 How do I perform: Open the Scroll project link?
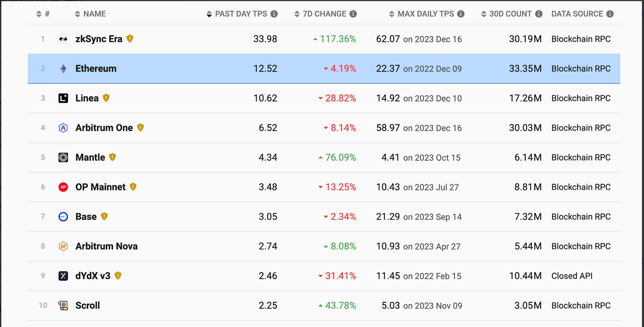pyautogui.click(x=87, y=305)
